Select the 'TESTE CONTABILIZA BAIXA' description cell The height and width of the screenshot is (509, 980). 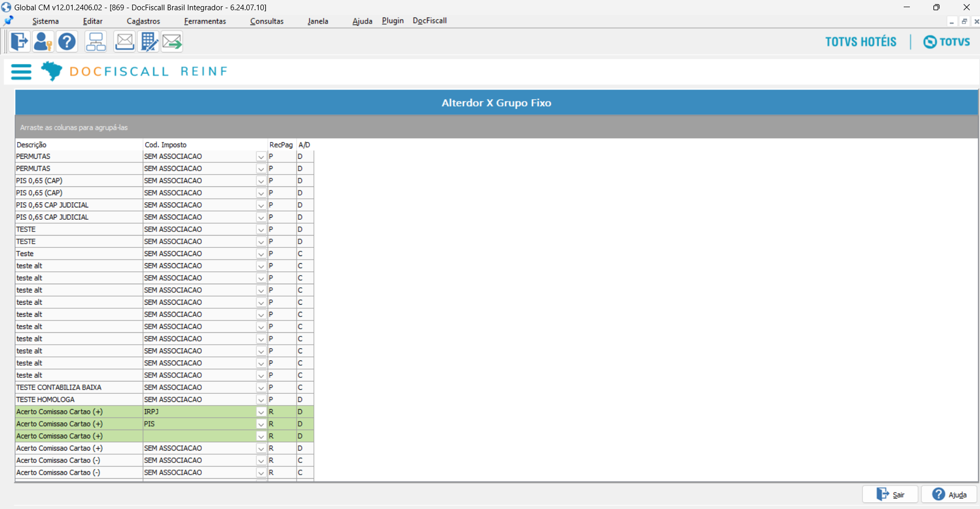click(79, 388)
